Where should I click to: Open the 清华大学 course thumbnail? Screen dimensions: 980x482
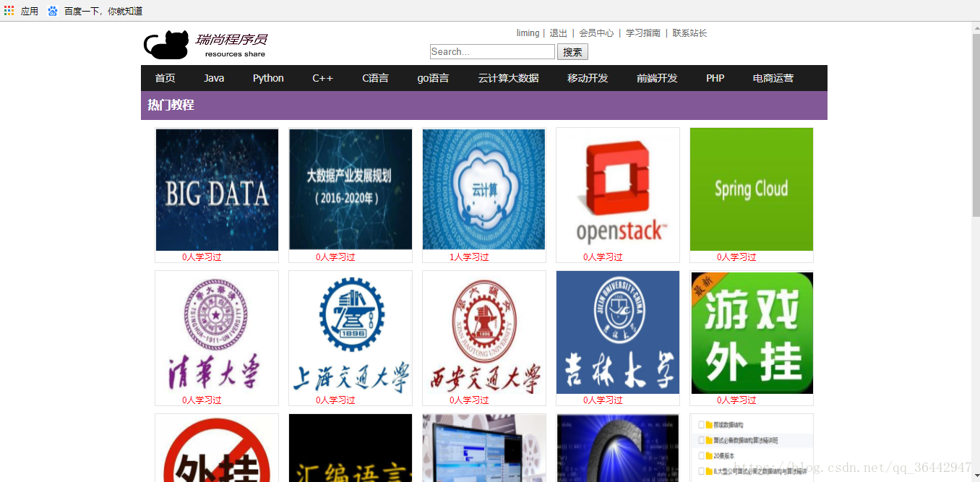click(217, 333)
